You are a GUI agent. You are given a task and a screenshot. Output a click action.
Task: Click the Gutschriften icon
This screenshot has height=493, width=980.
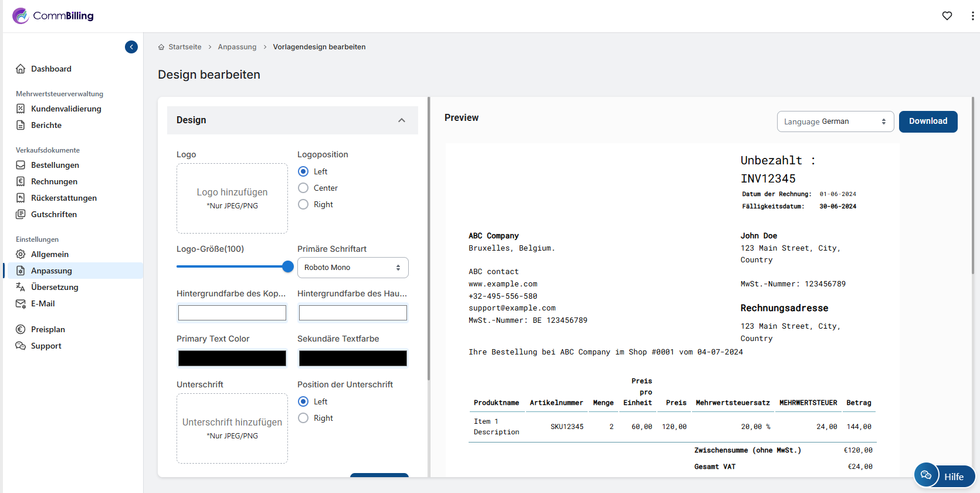pos(21,214)
